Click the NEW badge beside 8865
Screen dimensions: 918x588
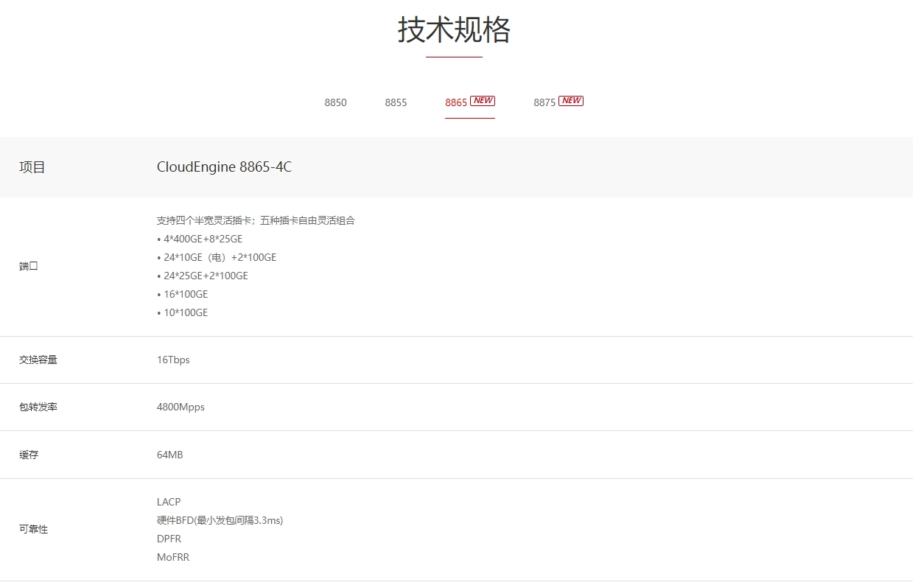point(483,101)
